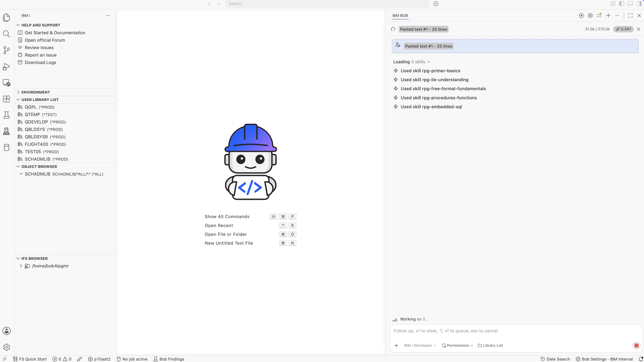The width and height of the screenshot is (644, 362).
Task: Add context with plus icon in chat input
Action: [396, 345]
